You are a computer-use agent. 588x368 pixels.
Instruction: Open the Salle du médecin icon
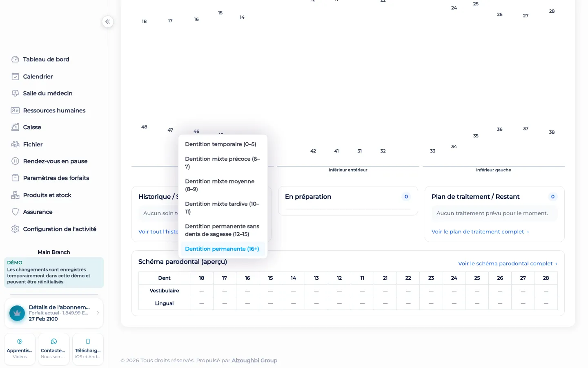(15, 93)
